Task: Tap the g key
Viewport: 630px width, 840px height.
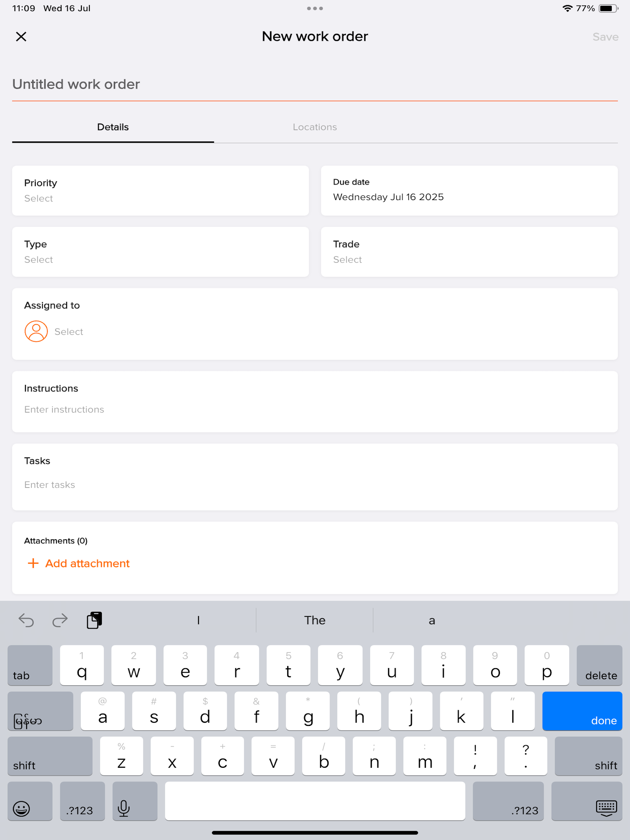Action: point(308,711)
